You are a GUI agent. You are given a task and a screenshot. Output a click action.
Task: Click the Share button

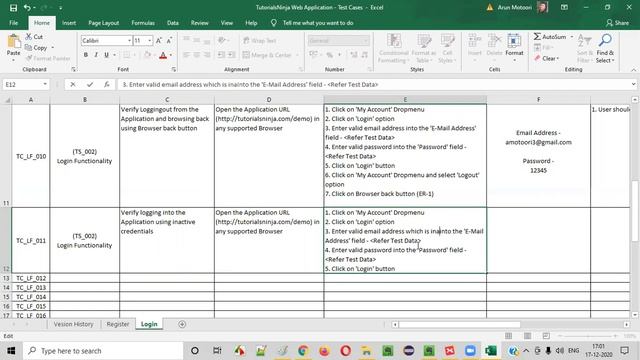617,23
